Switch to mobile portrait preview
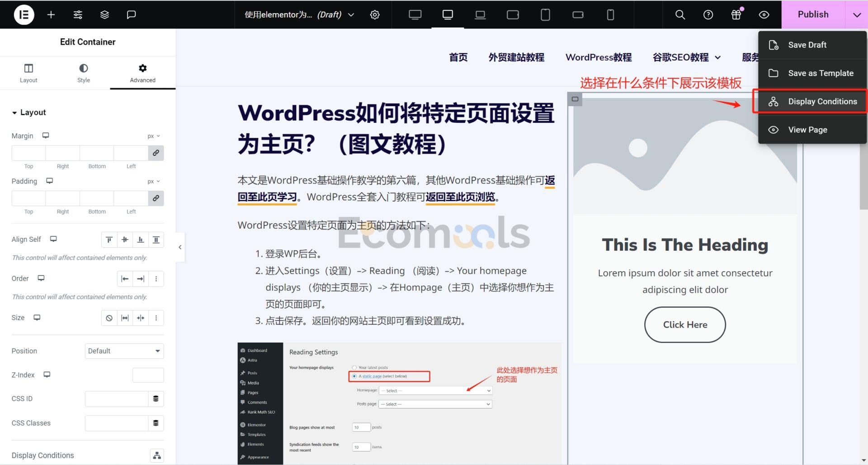 (x=610, y=14)
